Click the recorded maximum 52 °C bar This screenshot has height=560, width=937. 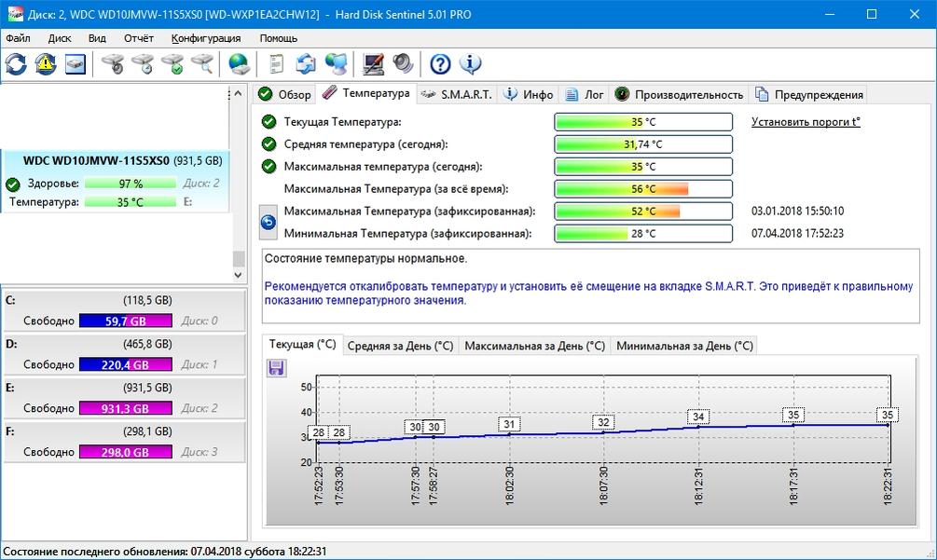click(643, 212)
